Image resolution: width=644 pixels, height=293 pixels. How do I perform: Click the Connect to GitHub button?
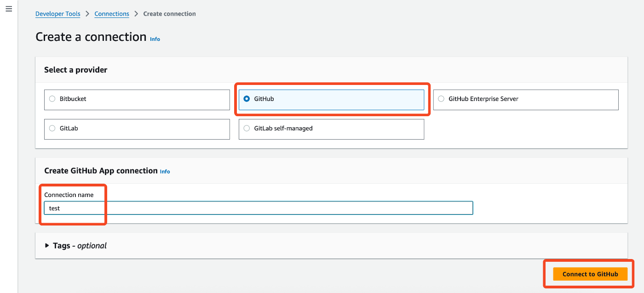590,274
